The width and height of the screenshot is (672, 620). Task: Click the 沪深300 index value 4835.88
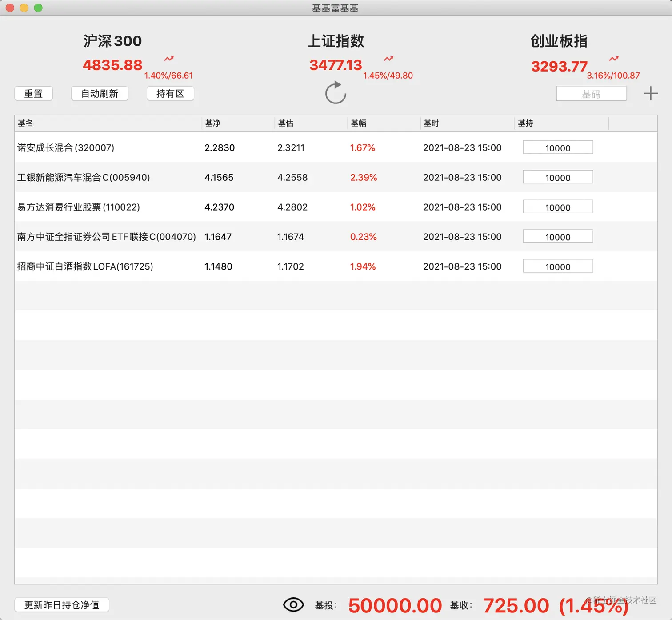[112, 65]
